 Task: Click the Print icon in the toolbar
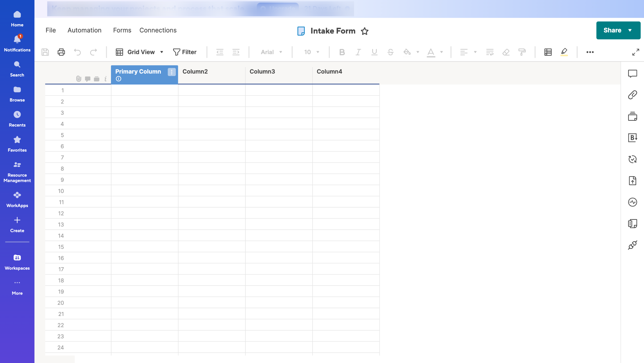click(61, 52)
